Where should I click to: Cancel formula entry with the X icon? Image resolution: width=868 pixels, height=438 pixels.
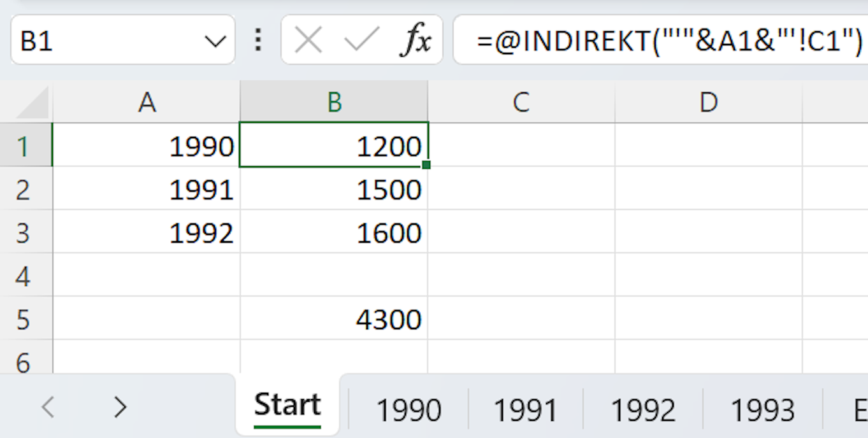coord(308,41)
